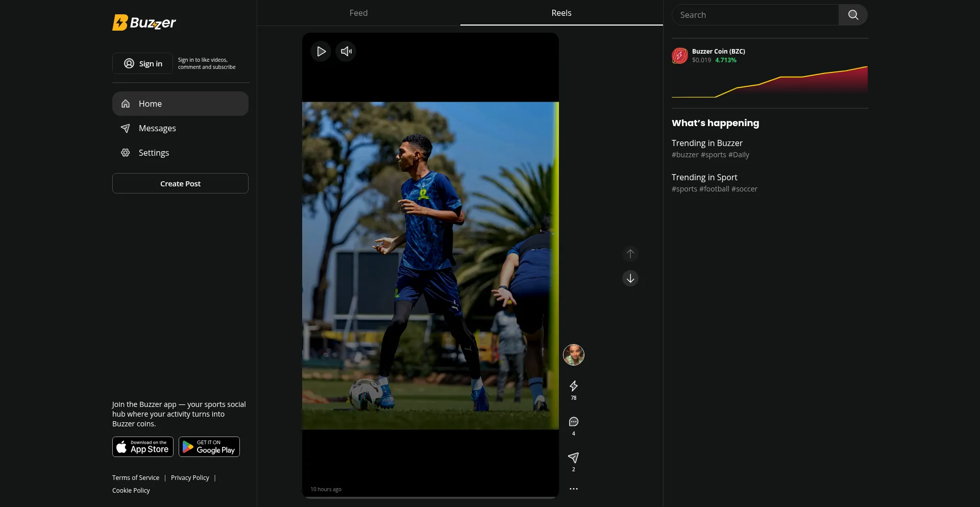This screenshot has width=980, height=507.
Task: Click the Create Post button
Action: tap(180, 184)
